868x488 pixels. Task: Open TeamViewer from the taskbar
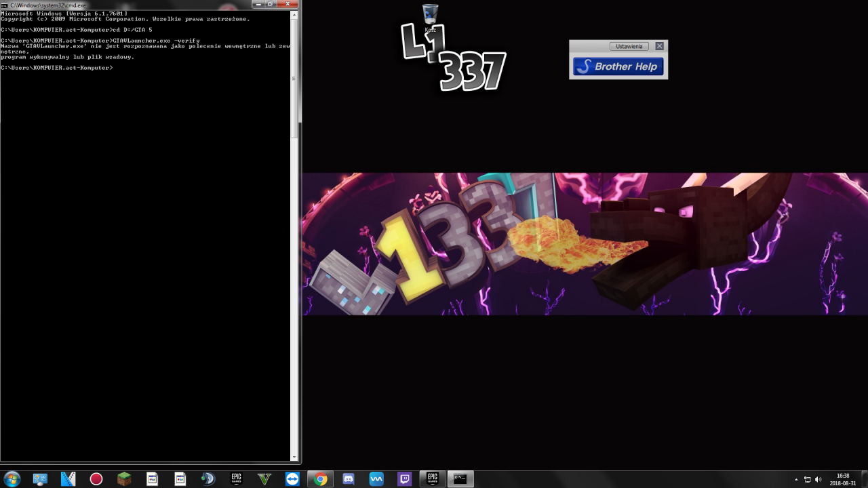292,479
